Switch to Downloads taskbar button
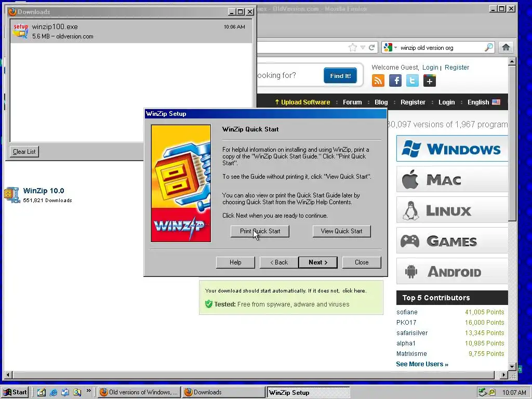This screenshot has width=532, height=399. coord(223,392)
